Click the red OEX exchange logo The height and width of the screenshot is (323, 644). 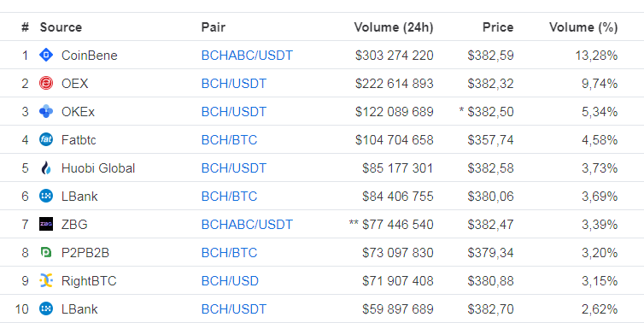click(x=46, y=84)
